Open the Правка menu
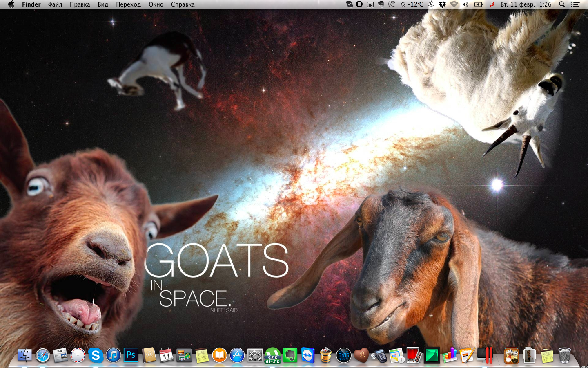 (80, 4)
